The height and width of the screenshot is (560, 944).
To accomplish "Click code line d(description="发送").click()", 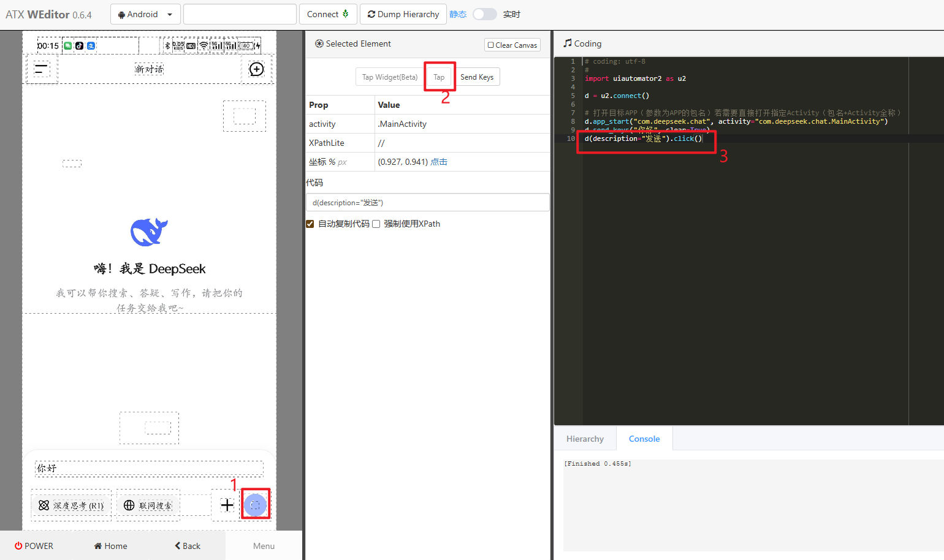I will (643, 138).
